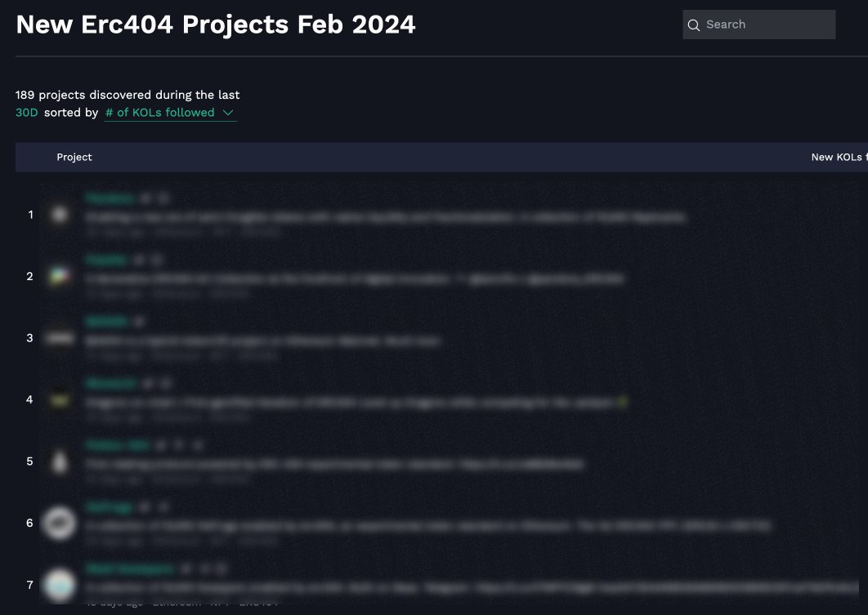Screen dimensions: 868x615
Task: Open the project name link in row 7
Action: tap(131, 568)
